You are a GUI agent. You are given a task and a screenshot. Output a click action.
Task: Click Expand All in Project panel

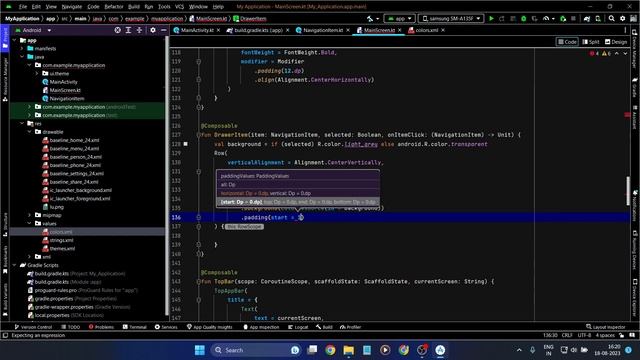128,30
